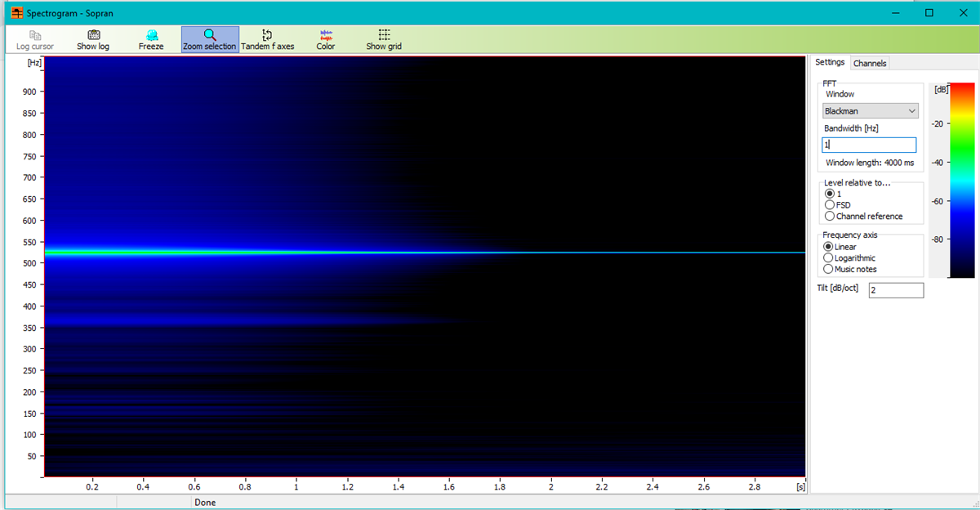Enable Tandem f axes
This screenshot has height=510, width=980.
pos(267,39)
